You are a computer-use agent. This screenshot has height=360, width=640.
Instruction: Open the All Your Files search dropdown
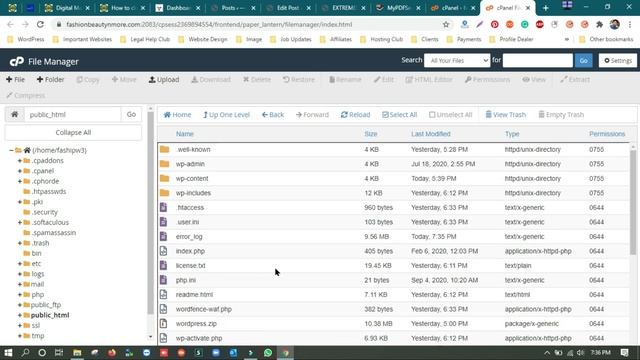click(457, 60)
